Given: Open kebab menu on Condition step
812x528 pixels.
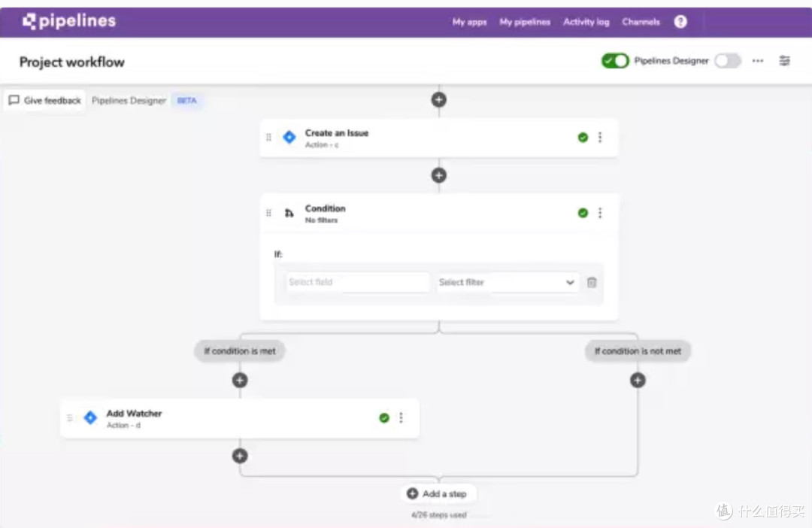Looking at the screenshot, I should coord(600,213).
